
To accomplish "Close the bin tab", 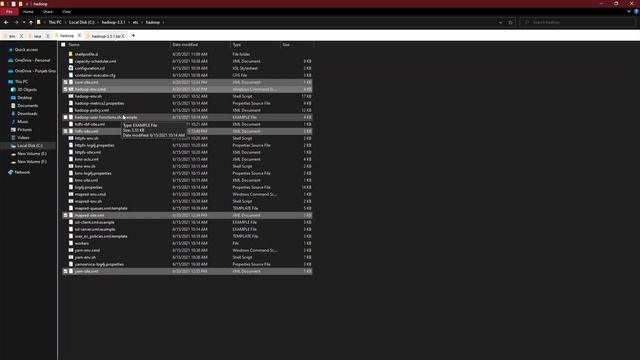I will tap(22, 36).
